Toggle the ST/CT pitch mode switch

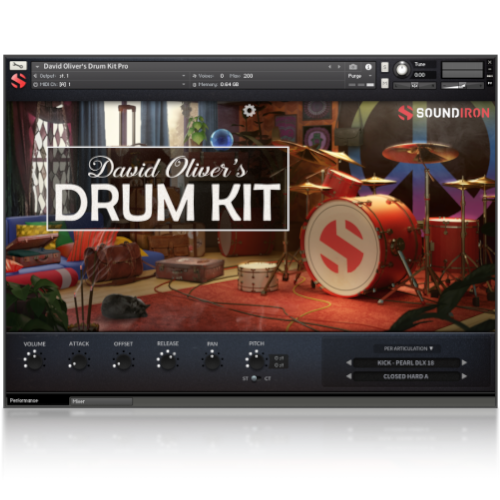point(256,378)
